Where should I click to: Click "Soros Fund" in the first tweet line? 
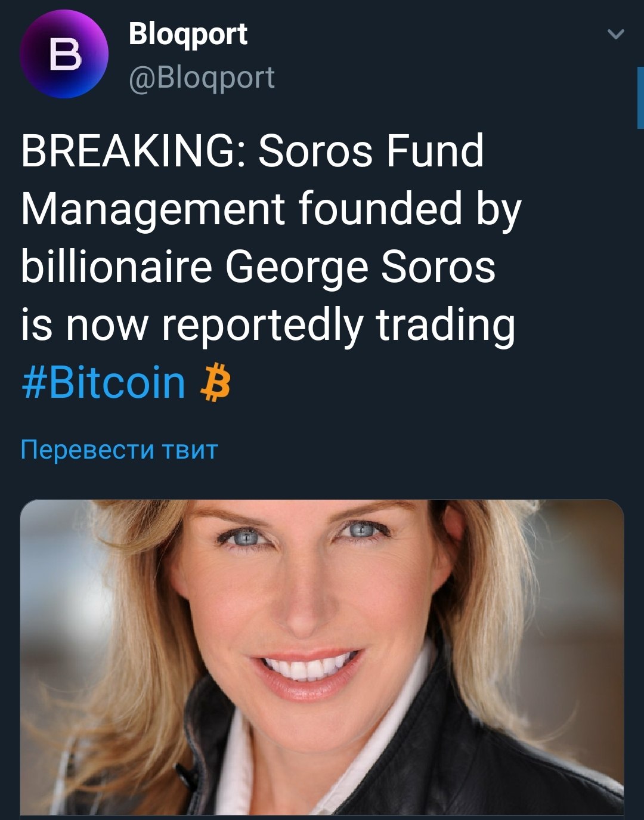click(370, 151)
